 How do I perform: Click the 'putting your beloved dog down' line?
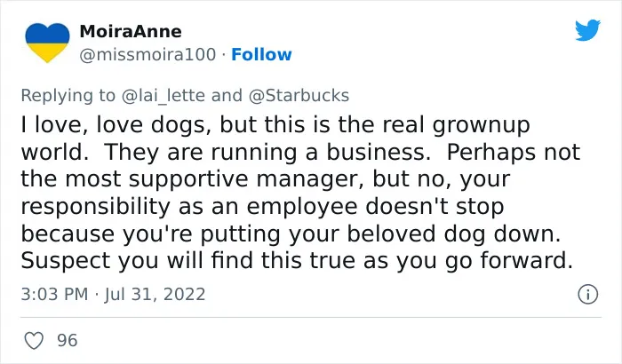(x=291, y=233)
